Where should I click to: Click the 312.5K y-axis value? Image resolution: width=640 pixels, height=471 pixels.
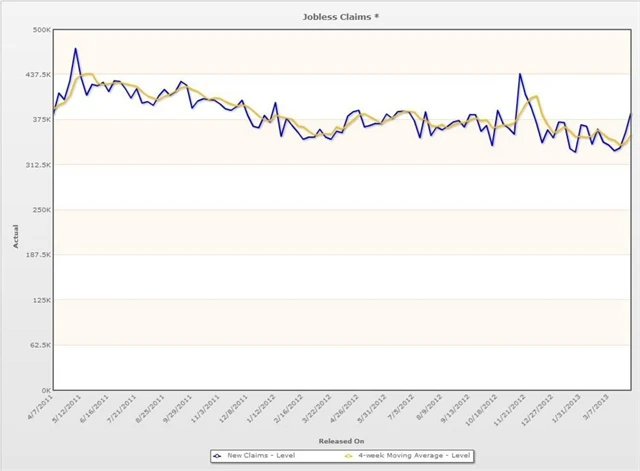coord(39,165)
